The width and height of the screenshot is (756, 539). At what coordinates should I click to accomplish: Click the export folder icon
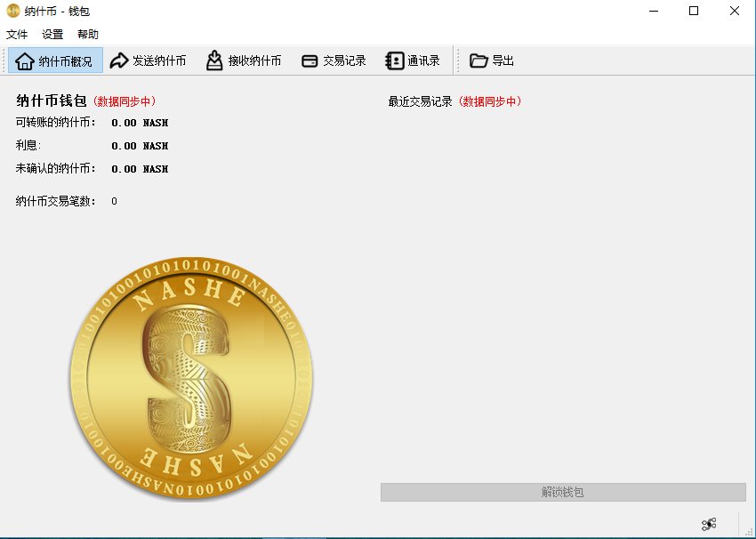tap(479, 60)
